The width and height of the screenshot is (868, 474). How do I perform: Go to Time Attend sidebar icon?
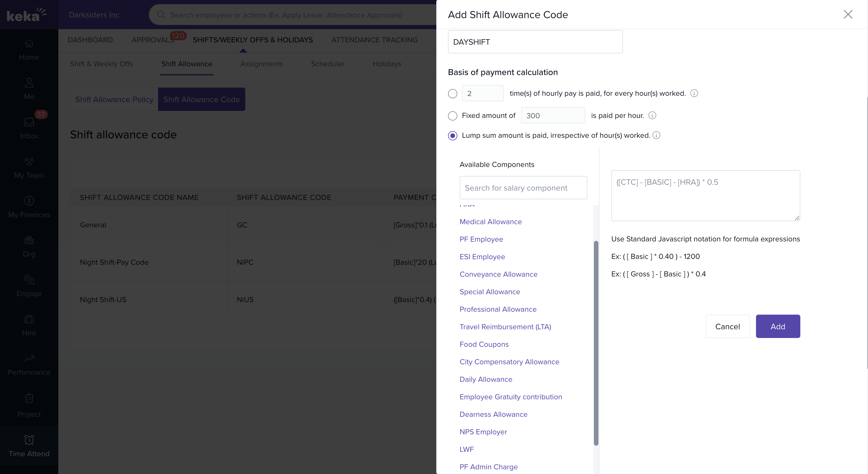(x=29, y=445)
